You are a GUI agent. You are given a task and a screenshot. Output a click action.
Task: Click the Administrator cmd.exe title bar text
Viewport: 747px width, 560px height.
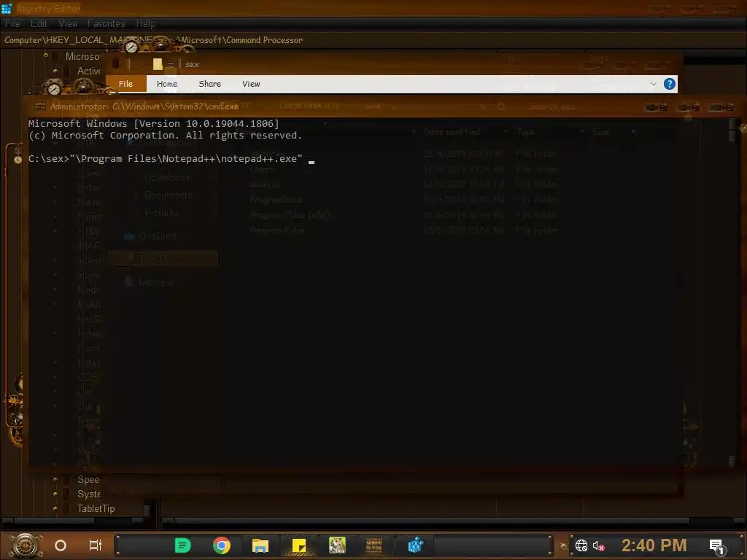(x=144, y=106)
